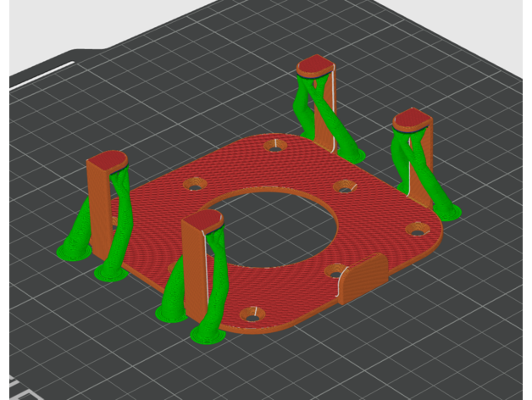Select the frontmost green support base disc

coord(207,336)
